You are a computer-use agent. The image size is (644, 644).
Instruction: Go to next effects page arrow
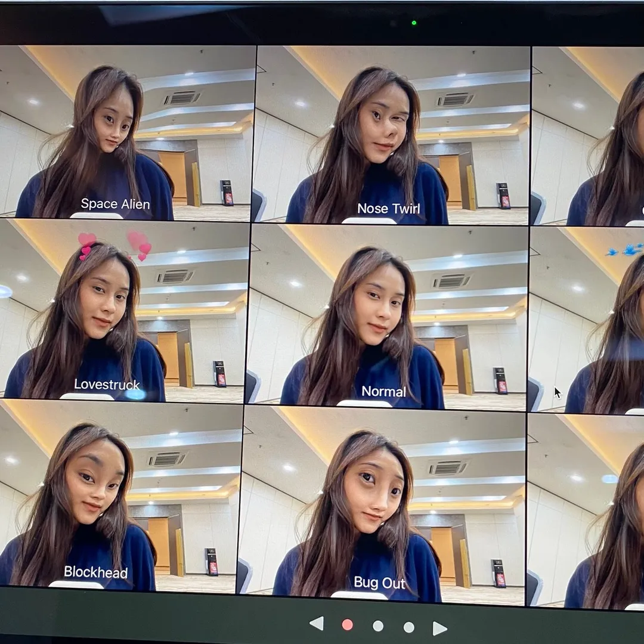[439, 628]
